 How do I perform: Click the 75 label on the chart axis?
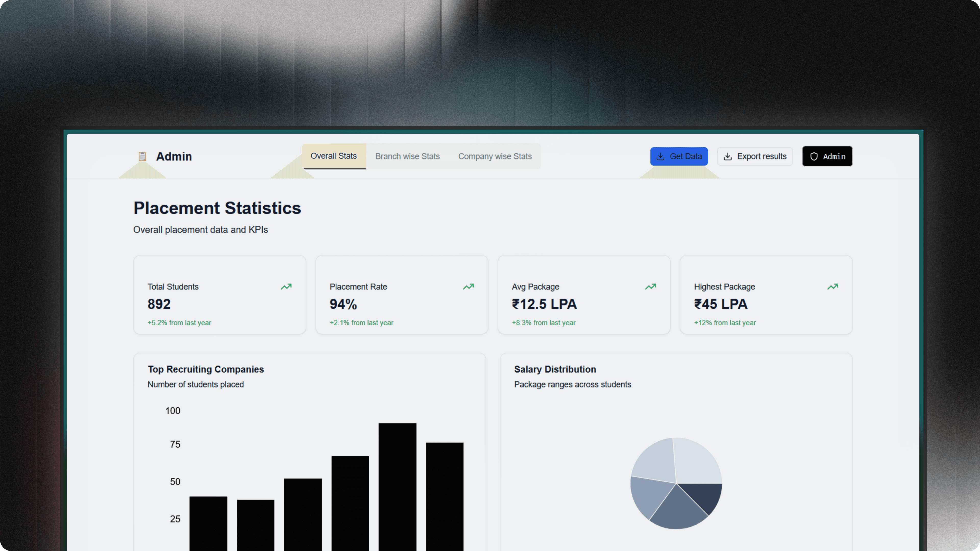click(x=175, y=444)
